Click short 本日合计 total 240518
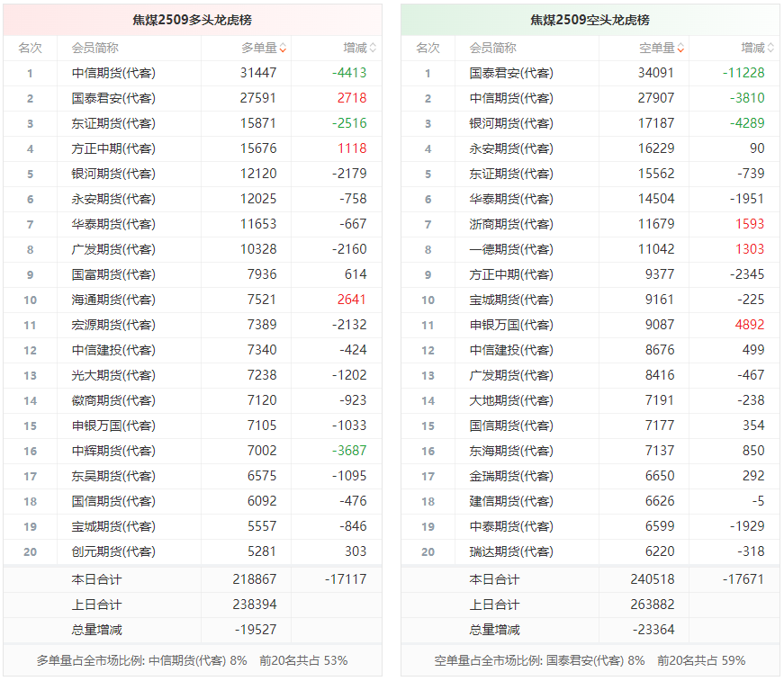This screenshot has width=784, height=681. (653, 579)
